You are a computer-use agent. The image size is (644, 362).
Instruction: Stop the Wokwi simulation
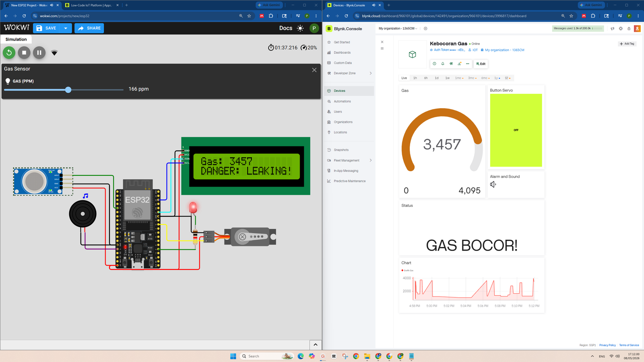24,52
